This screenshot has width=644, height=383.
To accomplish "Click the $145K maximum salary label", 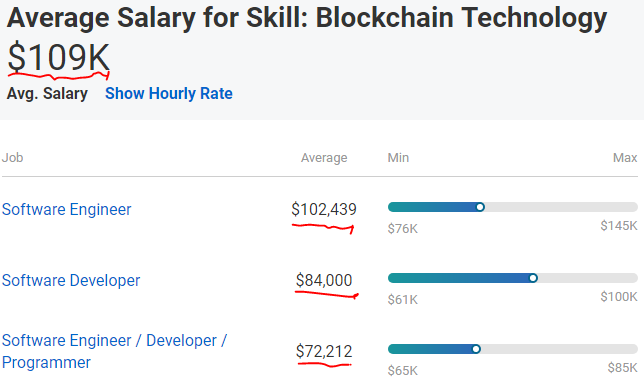I will (x=619, y=225).
